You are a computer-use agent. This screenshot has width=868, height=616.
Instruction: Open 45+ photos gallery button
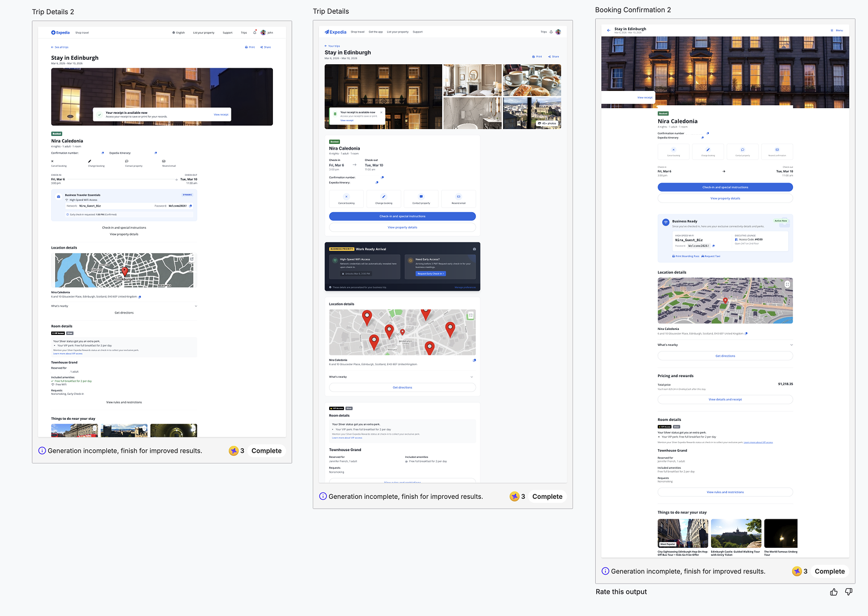[547, 123]
